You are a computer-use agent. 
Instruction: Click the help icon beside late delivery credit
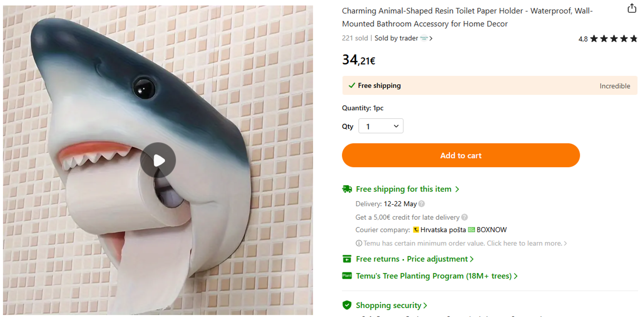464,217
